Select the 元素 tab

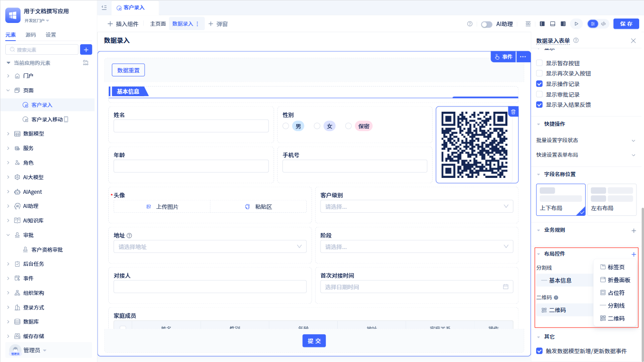point(11,35)
